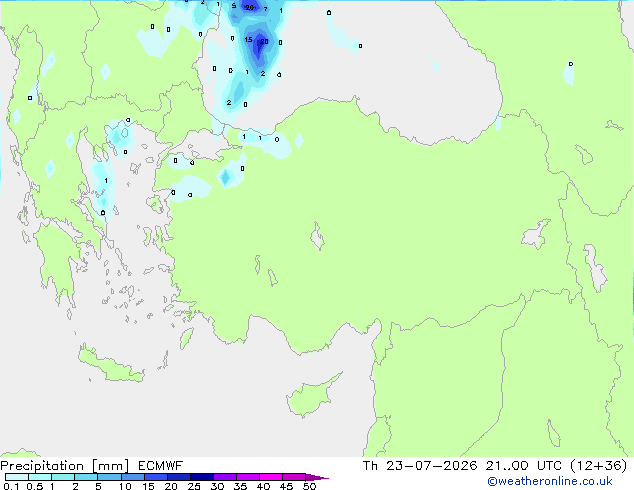634x490 pixels.
Task: Click the 10–15 mm legend color box
Action: [132, 477]
